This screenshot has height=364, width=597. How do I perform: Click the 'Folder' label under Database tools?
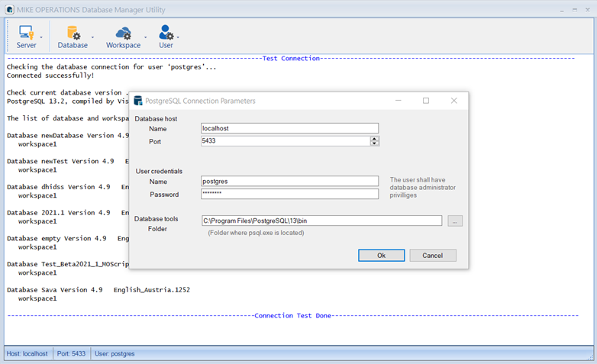(157, 229)
